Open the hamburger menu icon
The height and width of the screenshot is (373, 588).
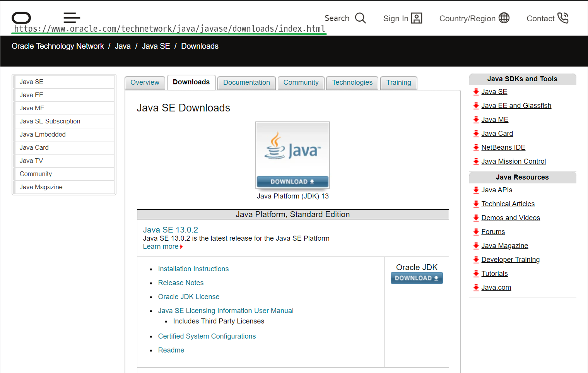(72, 18)
